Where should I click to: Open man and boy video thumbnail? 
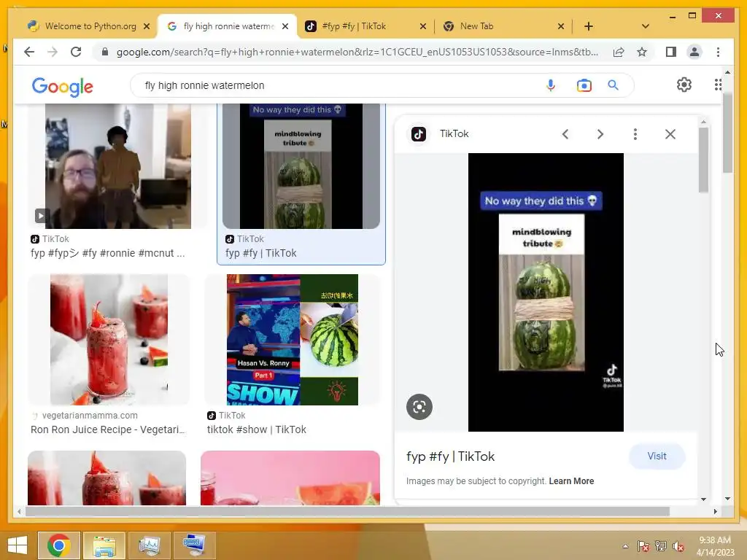click(x=118, y=166)
